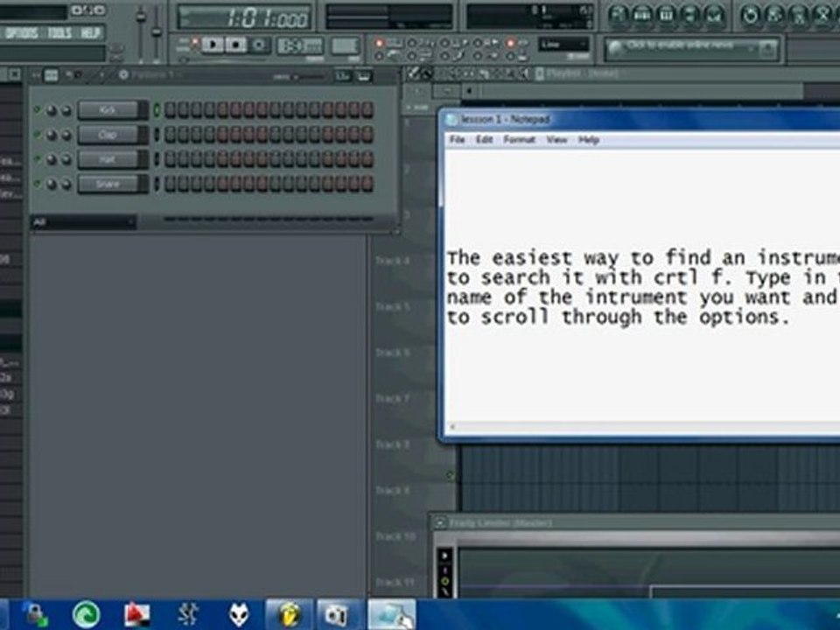Open Notepad File menu
Screen dimensions: 840x630
pos(457,140)
